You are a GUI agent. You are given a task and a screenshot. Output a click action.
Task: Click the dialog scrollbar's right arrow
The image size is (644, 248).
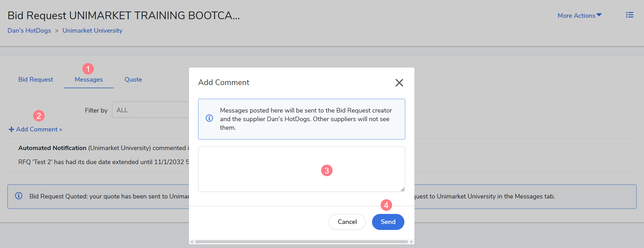click(x=412, y=242)
